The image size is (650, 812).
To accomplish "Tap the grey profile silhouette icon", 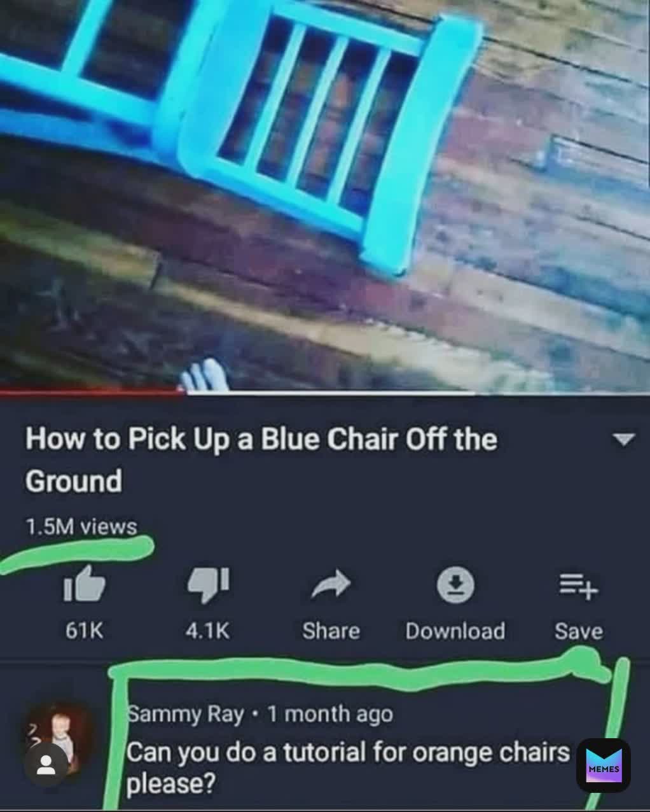I will pyautogui.click(x=46, y=765).
